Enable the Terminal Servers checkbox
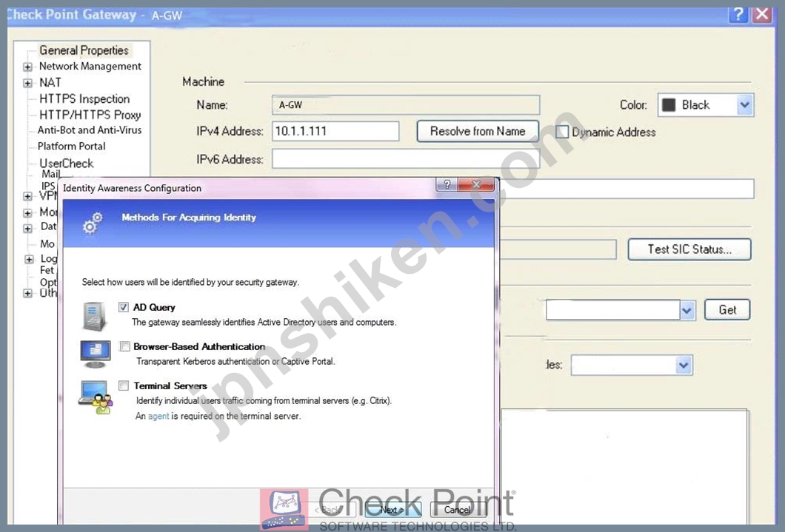Image resolution: width=785 pixels, height=532 pixels. tap(124, 385)
